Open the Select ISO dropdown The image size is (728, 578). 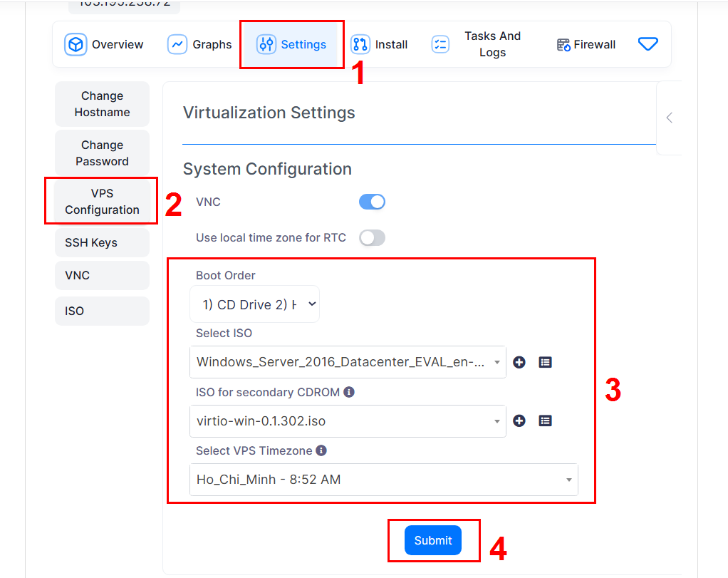pos(348,362)
